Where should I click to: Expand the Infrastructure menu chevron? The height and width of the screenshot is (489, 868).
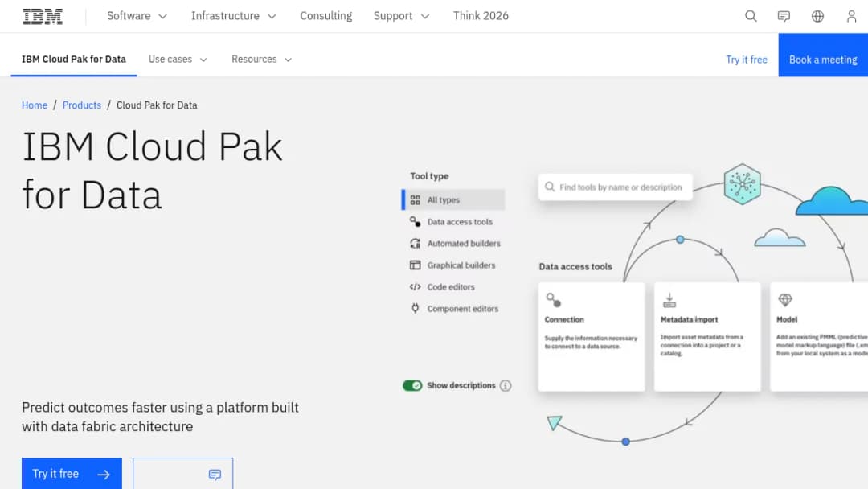pyautogui.click(x=272, y=17)
